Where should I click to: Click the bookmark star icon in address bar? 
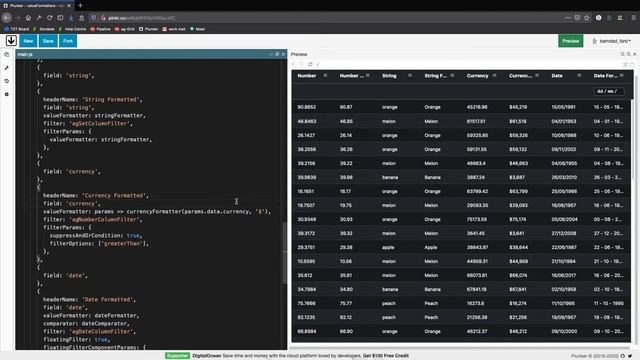(x=587, y=18)
